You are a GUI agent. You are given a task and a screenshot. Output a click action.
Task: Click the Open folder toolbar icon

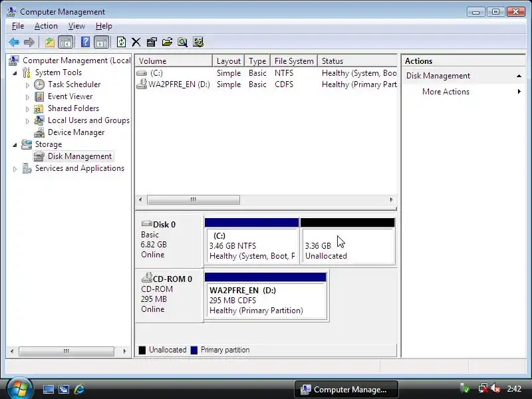pyautogui.click(x=167, y=42)
